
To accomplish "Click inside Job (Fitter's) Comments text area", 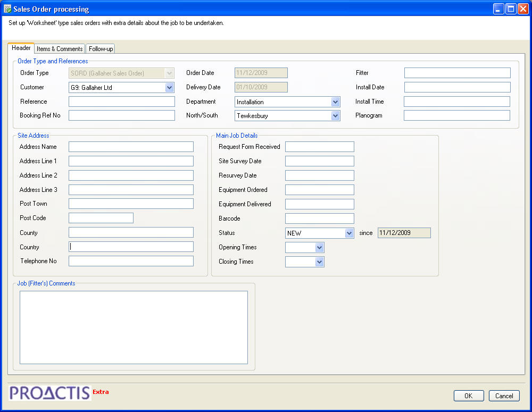I will coord(134,327).
